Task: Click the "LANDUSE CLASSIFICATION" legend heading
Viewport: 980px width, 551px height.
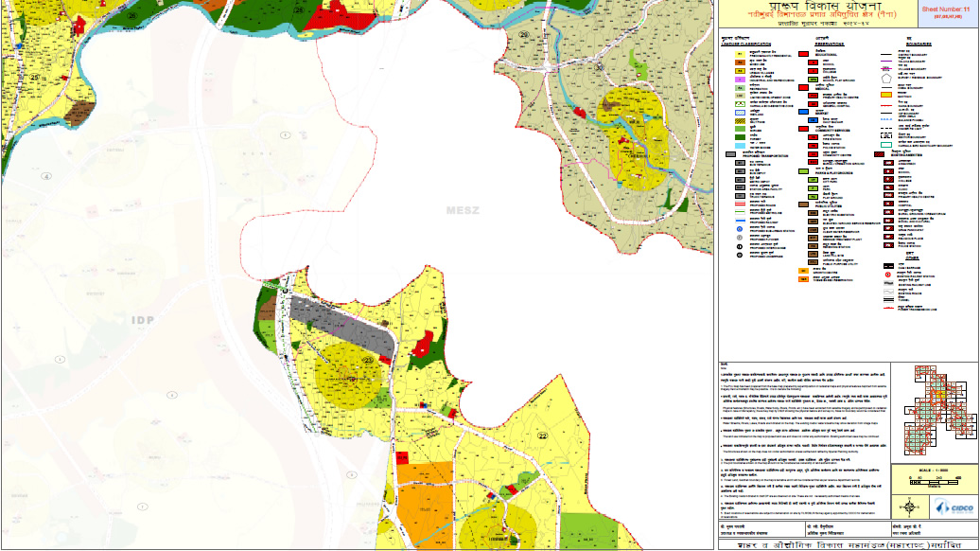Action: pos(745,44)
